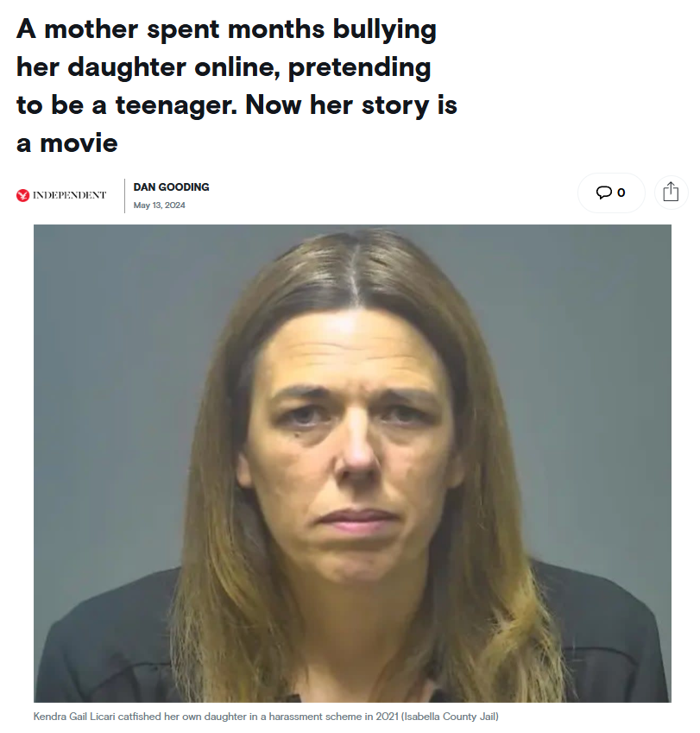The height and width of the screenshot is (733, 700).
Task: Open the INDEPENDENT wordmark publisher link
Action: pos(69,195)
